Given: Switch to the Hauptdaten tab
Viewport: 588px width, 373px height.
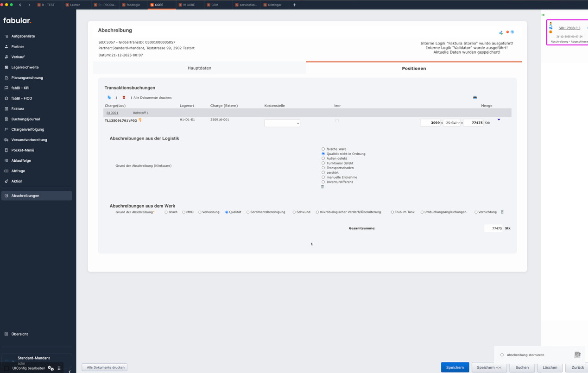Looking at the screenshot, I should pos(199,68).
